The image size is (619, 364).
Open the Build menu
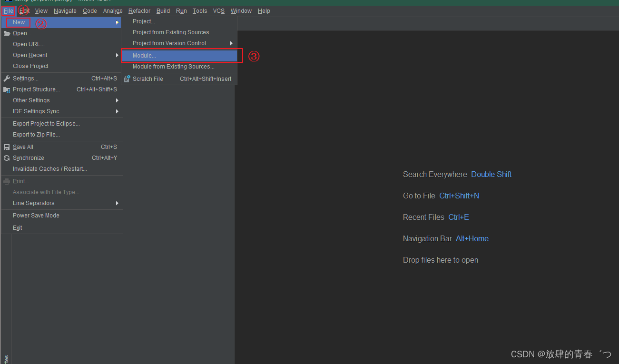[163, 11]
